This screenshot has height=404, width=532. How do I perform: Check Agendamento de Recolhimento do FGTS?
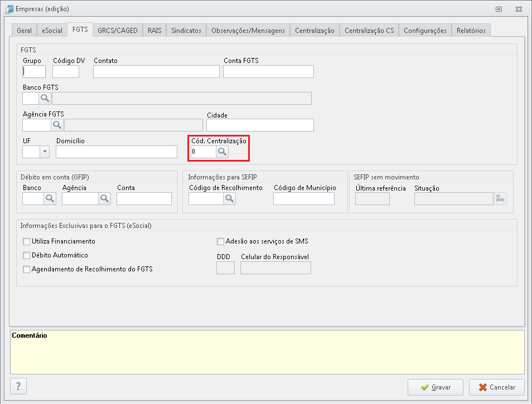[x=26, y=269]
